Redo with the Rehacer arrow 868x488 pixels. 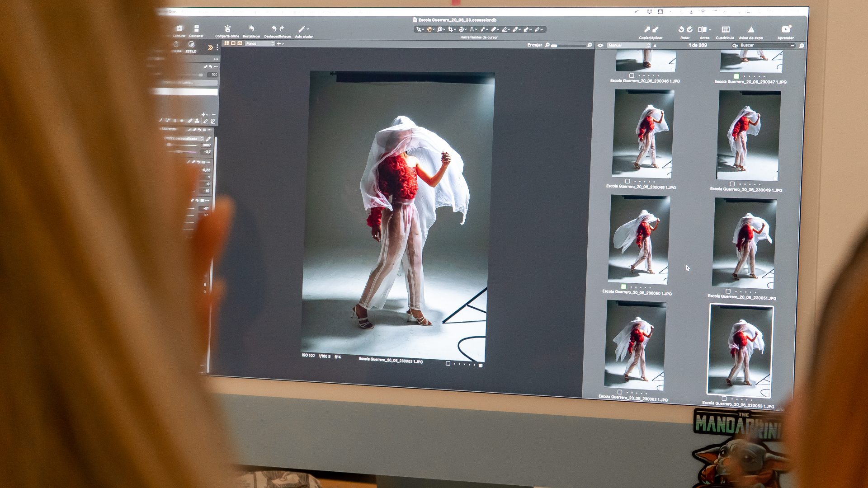(x=282, y=28)
